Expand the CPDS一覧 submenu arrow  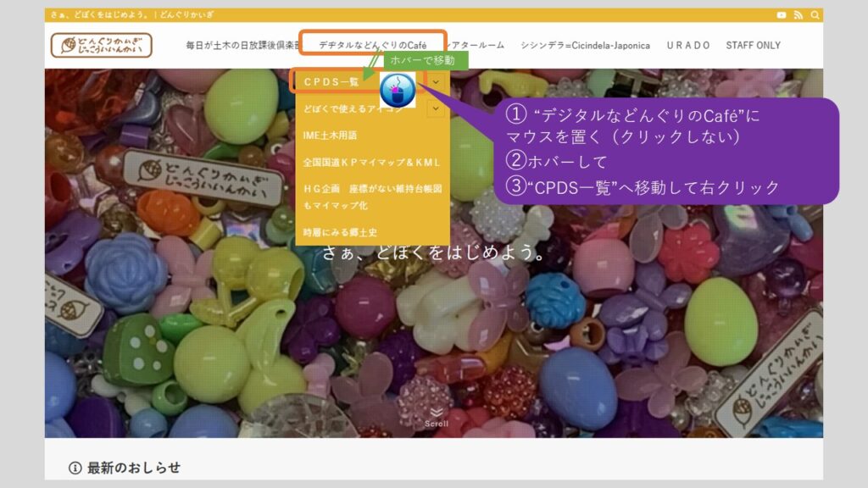point(436,82)
